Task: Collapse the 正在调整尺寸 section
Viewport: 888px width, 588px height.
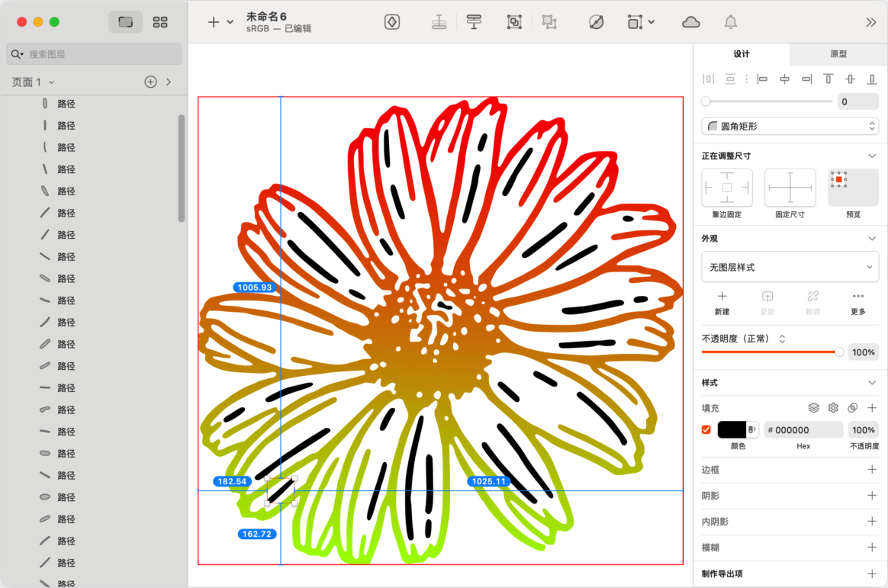Action: coord(871,156)
